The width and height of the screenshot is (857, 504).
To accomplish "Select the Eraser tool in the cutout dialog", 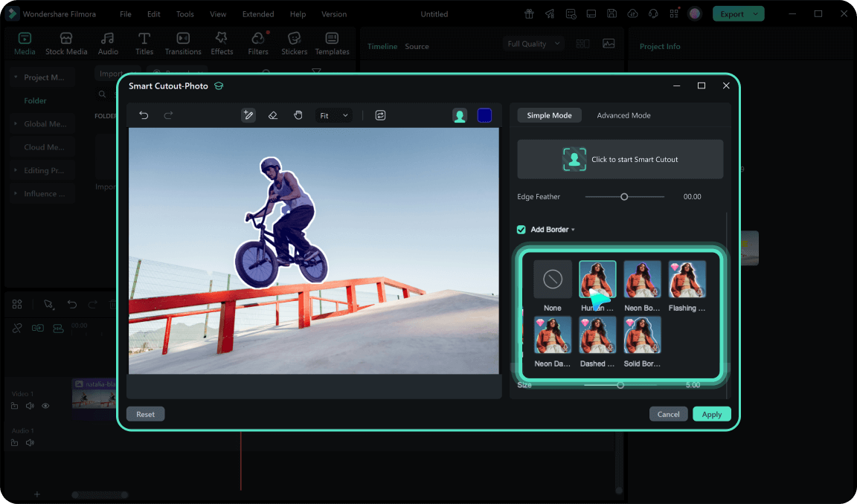I will [272, 115].
